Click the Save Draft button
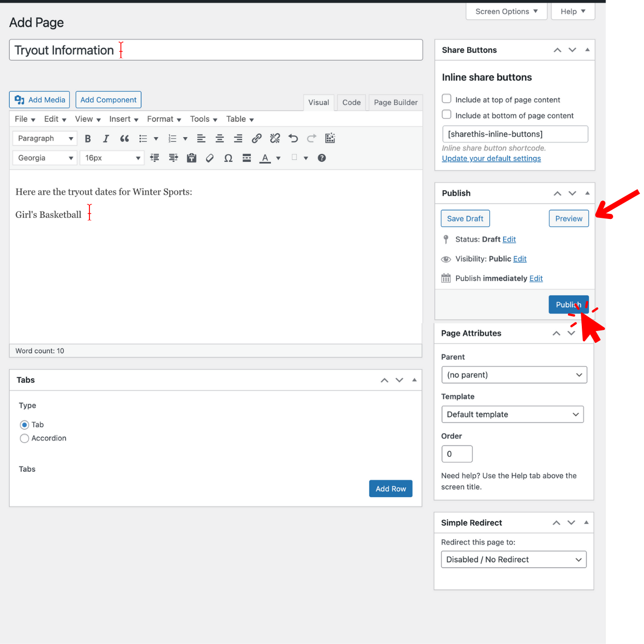Image resolution: width=644 pixels, height=644 pixels. coord(465,219)
